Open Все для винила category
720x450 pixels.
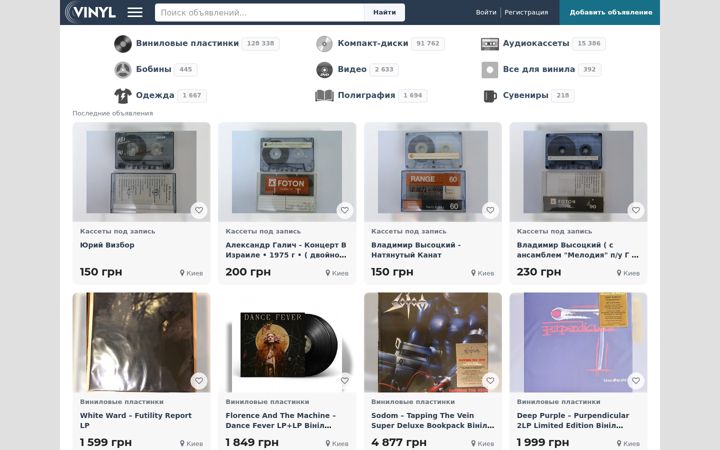coord(539,69)
